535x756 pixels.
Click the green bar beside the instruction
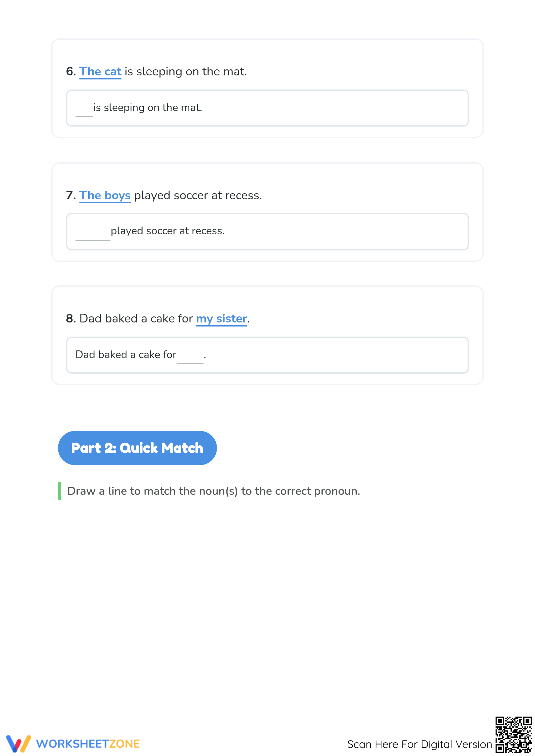[59, 491]
